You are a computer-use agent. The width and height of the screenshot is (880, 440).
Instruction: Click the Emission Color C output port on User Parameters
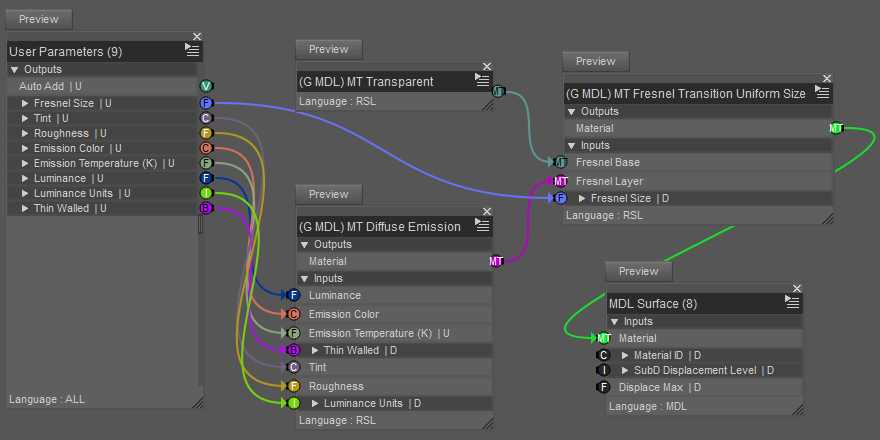[207, 148]
